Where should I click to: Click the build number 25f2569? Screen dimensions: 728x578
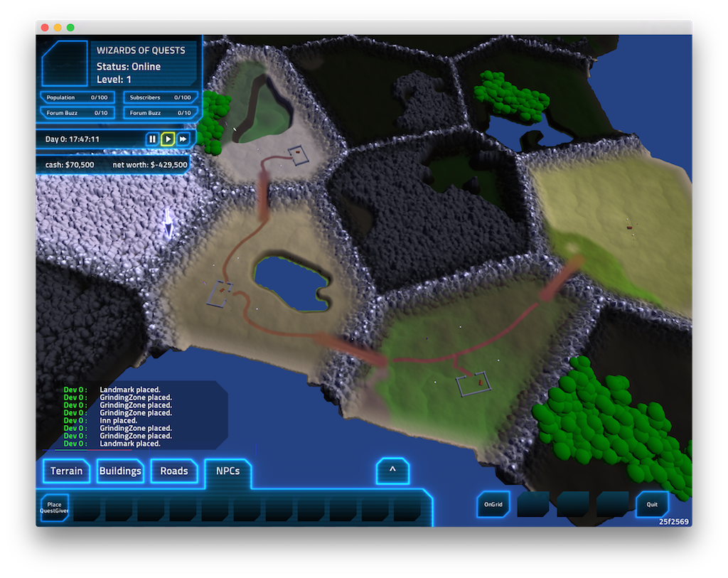pyautogui.click(x=674, y=521)
